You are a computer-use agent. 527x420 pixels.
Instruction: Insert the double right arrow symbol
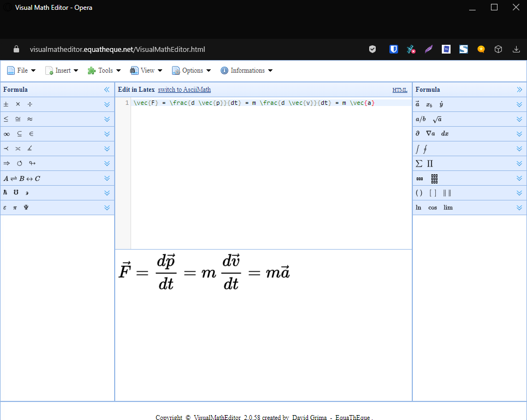pyautogui.click(x=7, y=163)
